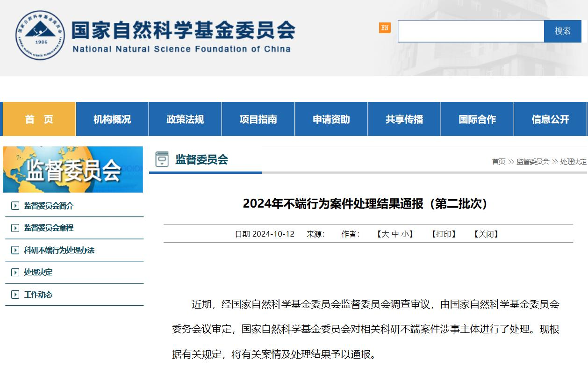
Task: Click the arrow icon beside 科研不端行为处理办法
Action: [15, 250]
